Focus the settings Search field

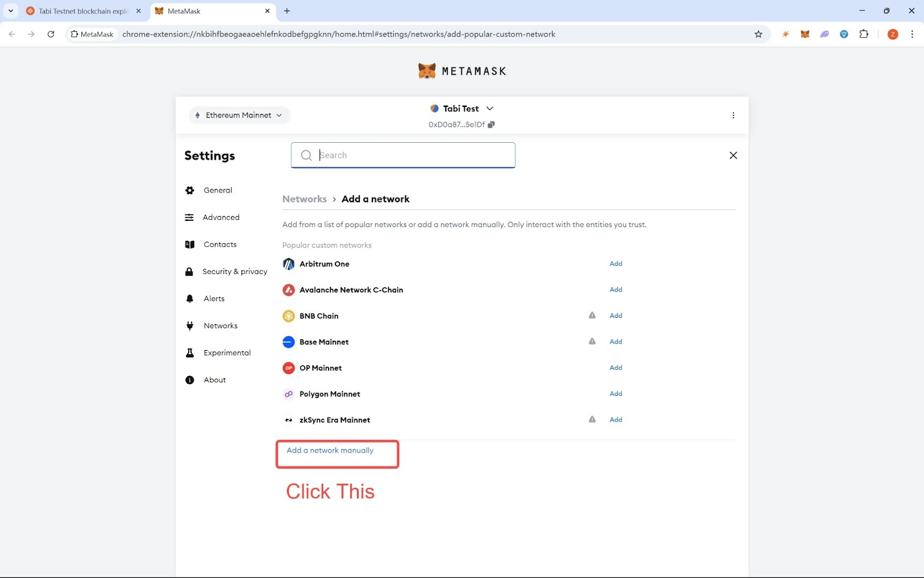[403, 155]
